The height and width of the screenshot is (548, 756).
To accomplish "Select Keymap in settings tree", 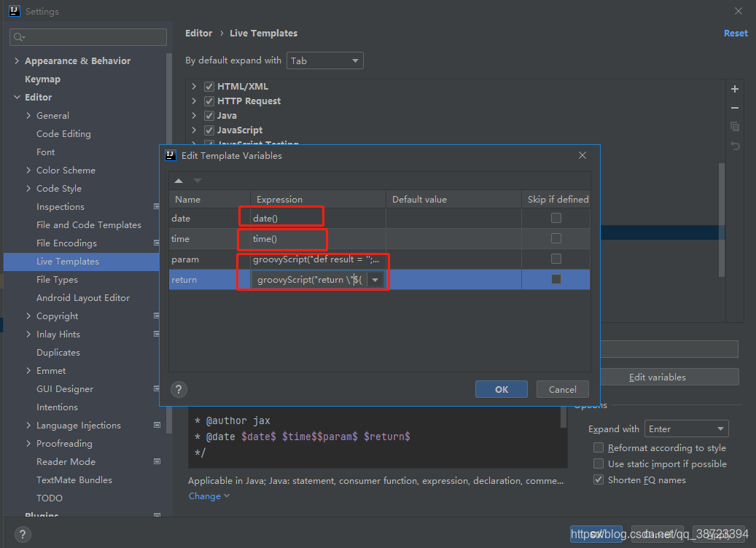I will (42, 79).
